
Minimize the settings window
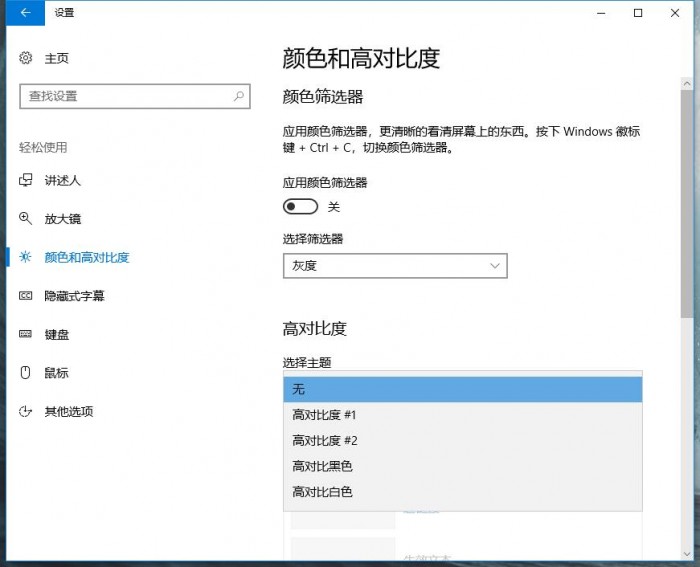click(x=601, y=13)
